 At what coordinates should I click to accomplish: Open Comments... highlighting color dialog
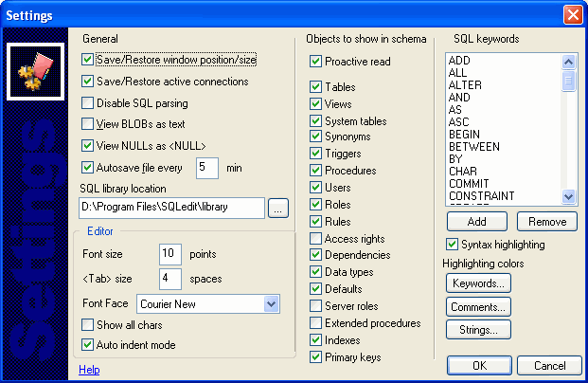click(x=478, y=307)
